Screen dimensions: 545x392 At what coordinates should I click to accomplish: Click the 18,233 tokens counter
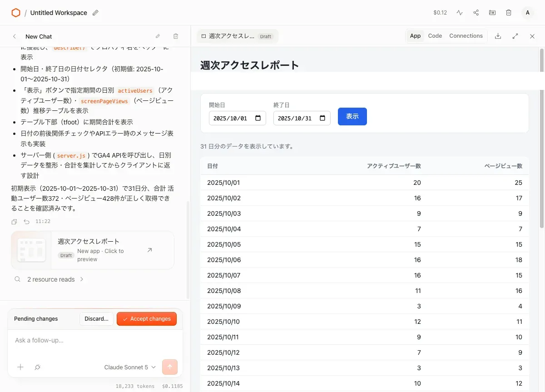pos(135,386)
